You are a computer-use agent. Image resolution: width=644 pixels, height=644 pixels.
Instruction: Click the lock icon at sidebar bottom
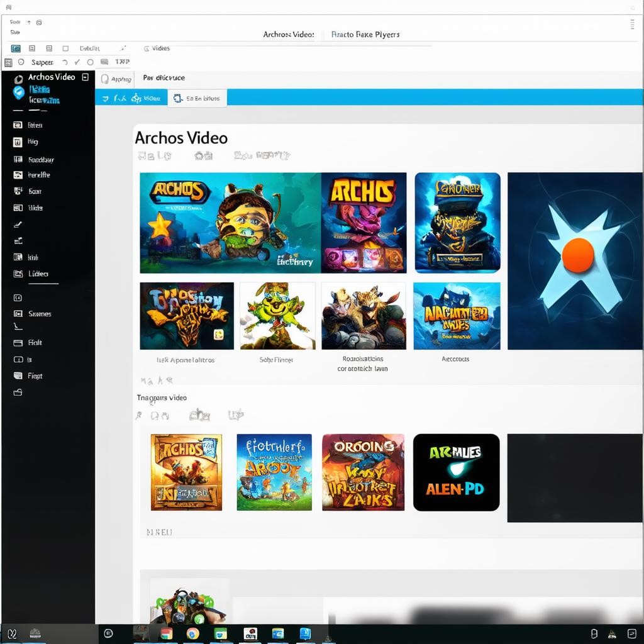(x=18, y=392)
